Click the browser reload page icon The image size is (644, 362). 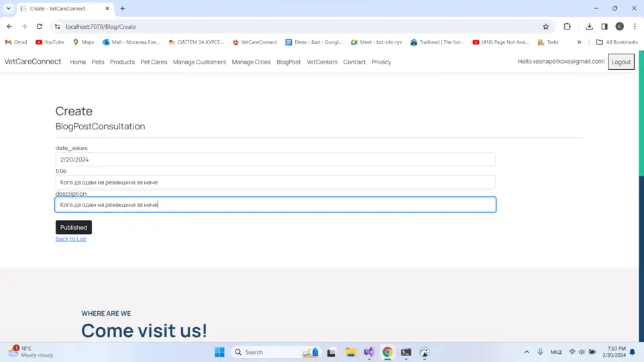40,27
